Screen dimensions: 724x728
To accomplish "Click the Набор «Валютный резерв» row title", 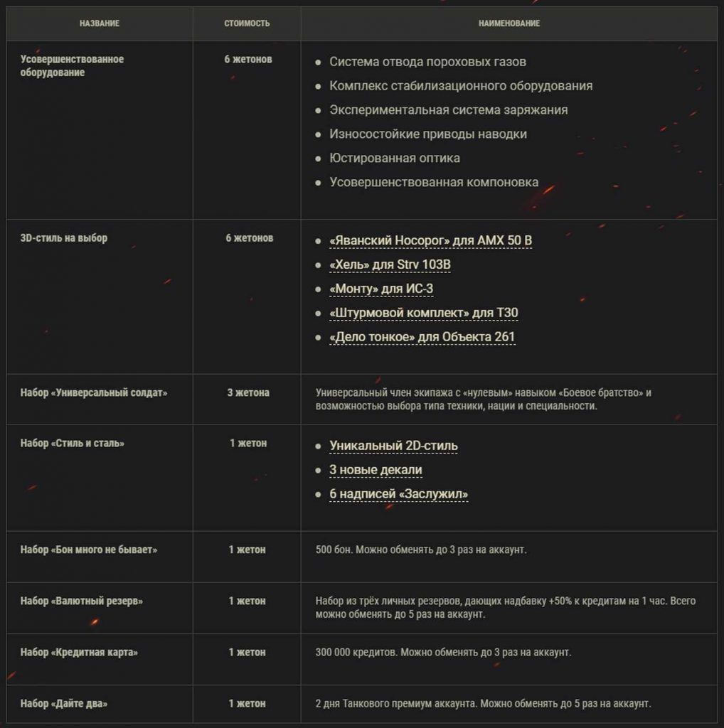I will (82, 601).
